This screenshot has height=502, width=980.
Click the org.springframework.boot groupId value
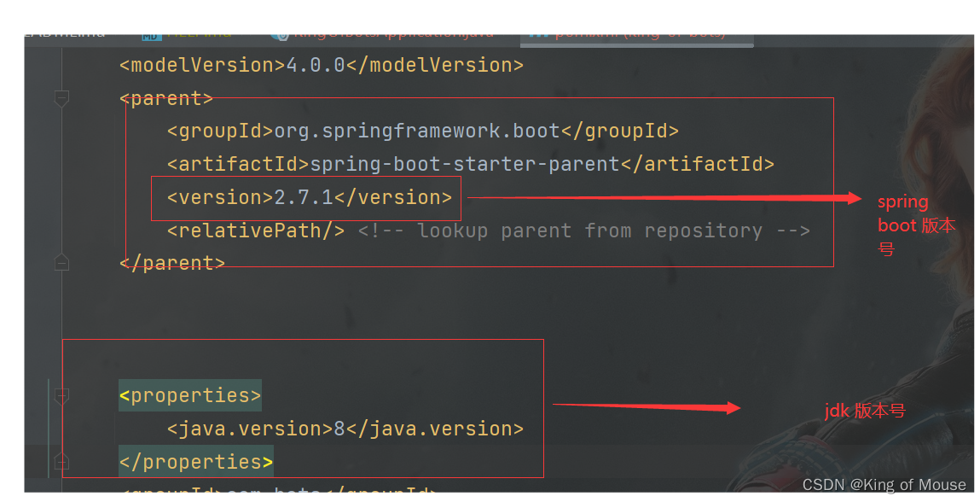[417, 131]
